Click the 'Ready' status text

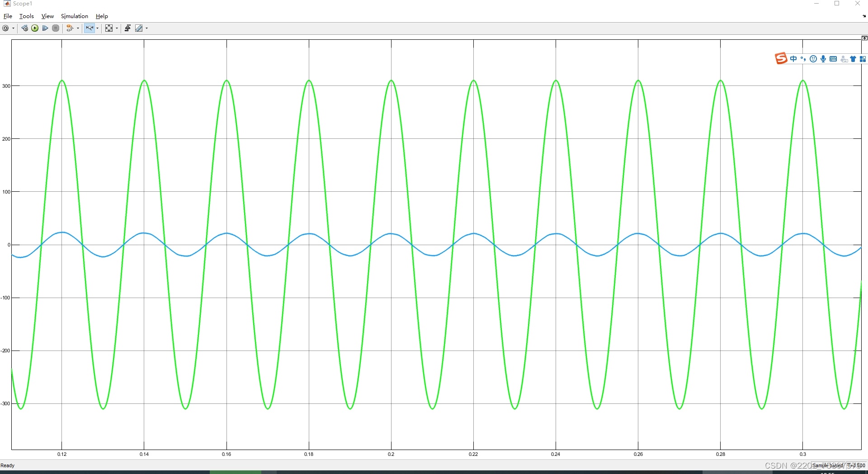pos(7,465)
